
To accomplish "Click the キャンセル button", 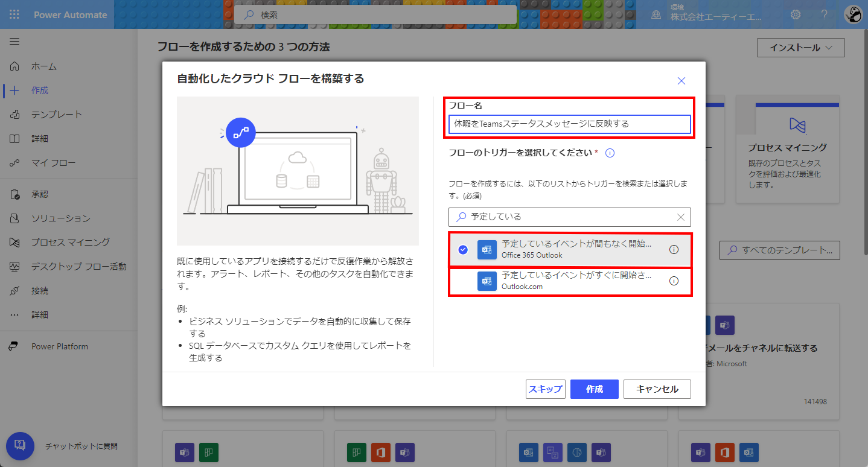I will coord(657,389).
